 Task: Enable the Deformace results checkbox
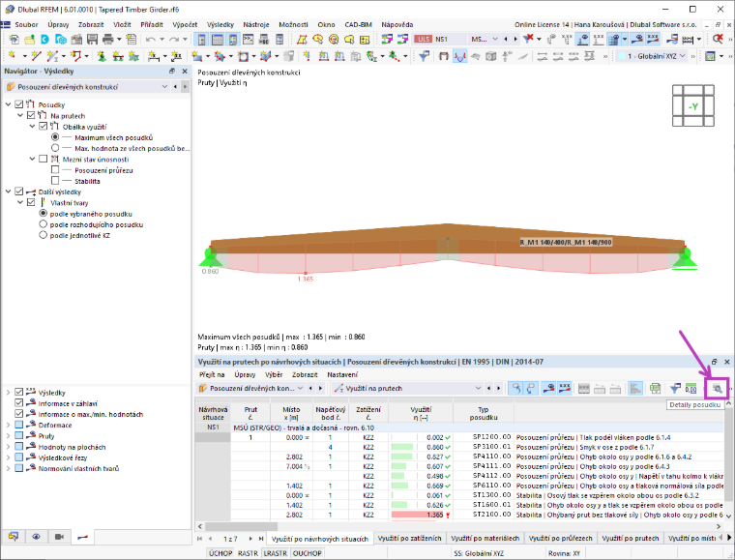18,425
